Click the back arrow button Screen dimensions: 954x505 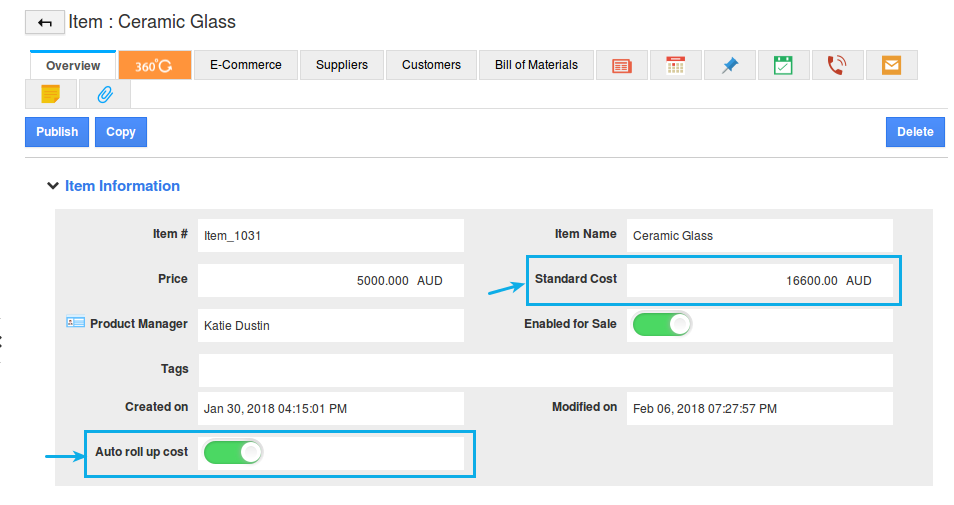point(44,22)
